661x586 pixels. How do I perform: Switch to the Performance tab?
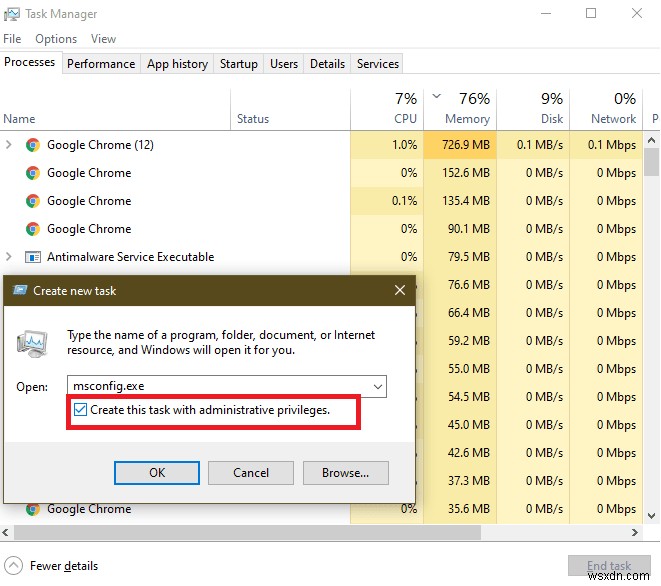[101, 64]
